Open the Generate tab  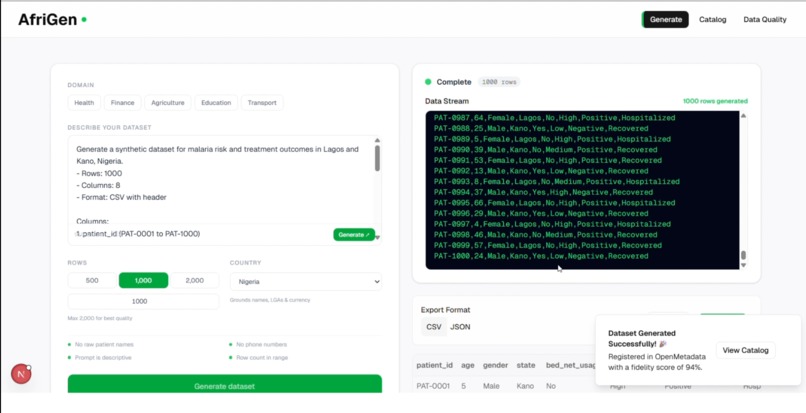665,20
